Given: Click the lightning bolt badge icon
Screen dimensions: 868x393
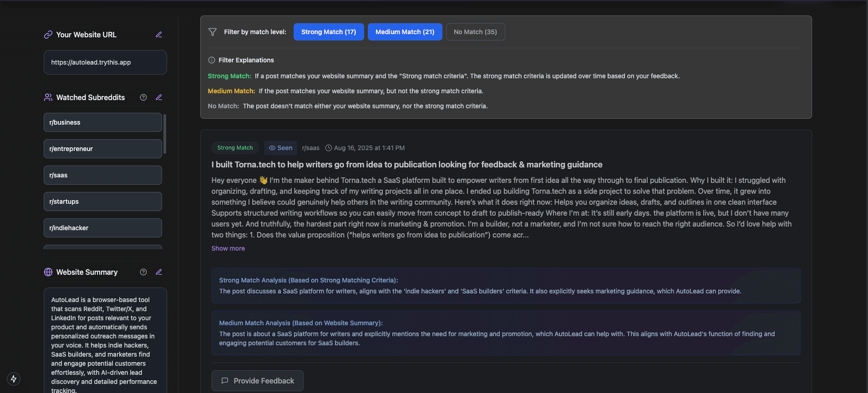Looking at the screenshot, I should [x=14, y=379].
